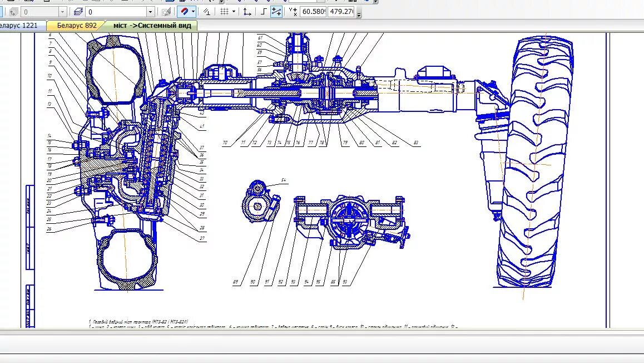Expand the layer number dropdown
The width and height of the screenshot is (644, 363).
click(x=150, y=12)
